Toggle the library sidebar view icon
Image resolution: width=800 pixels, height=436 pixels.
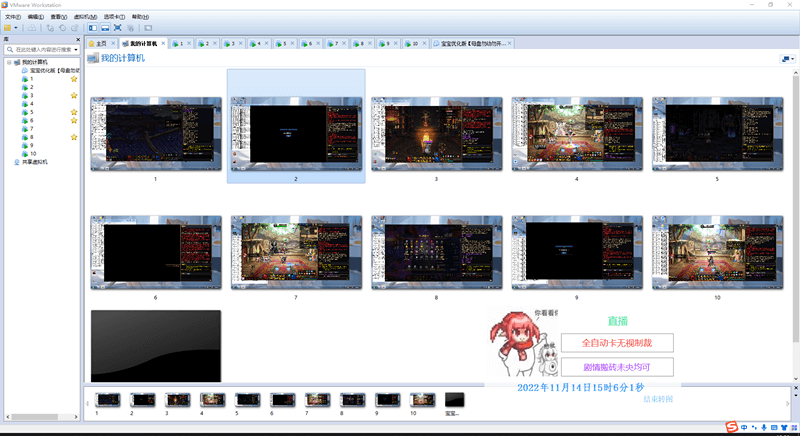[x=92, y=28]
